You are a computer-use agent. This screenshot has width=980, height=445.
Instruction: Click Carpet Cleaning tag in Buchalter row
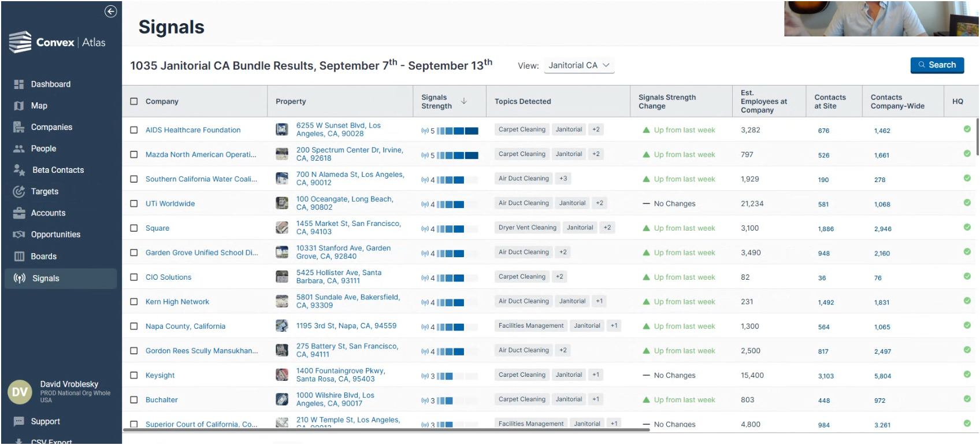522,399
